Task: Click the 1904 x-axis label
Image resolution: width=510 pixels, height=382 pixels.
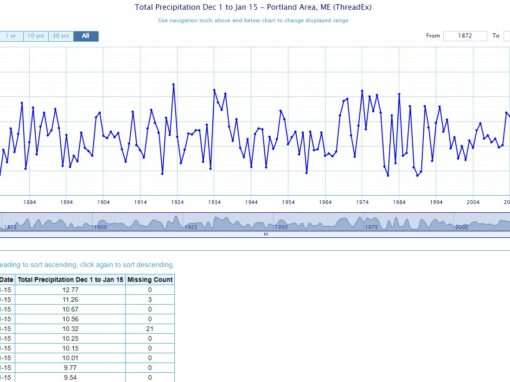Action: point(103,202)
